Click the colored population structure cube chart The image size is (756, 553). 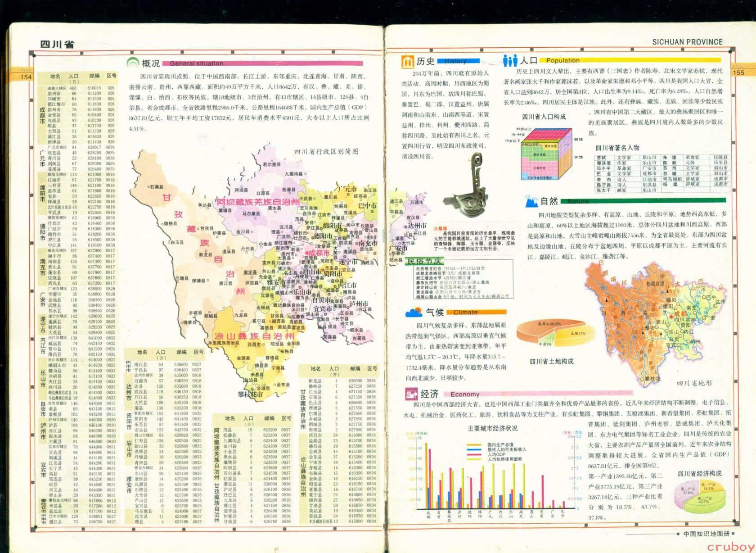(546, 154)
